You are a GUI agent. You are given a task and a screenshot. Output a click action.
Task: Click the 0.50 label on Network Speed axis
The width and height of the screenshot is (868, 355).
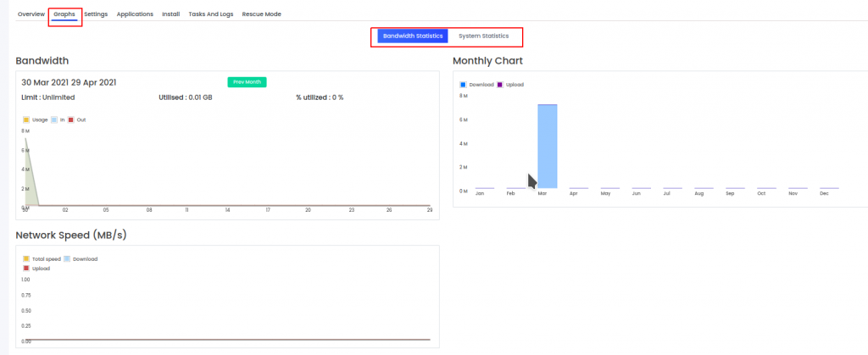[25, 311]
